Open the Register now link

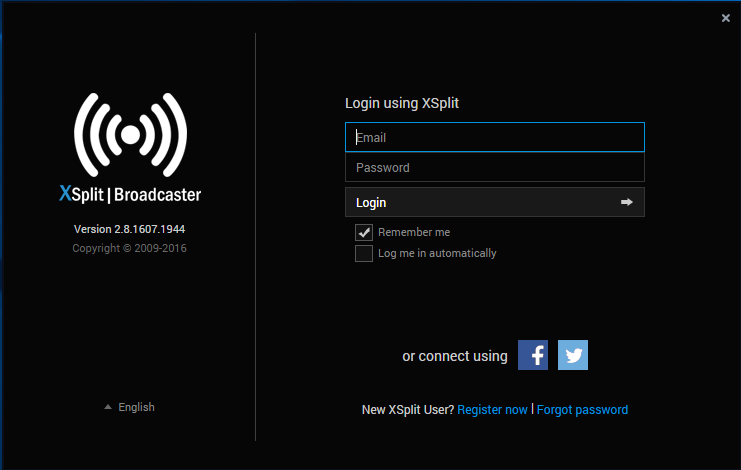(x=492, y=410)
